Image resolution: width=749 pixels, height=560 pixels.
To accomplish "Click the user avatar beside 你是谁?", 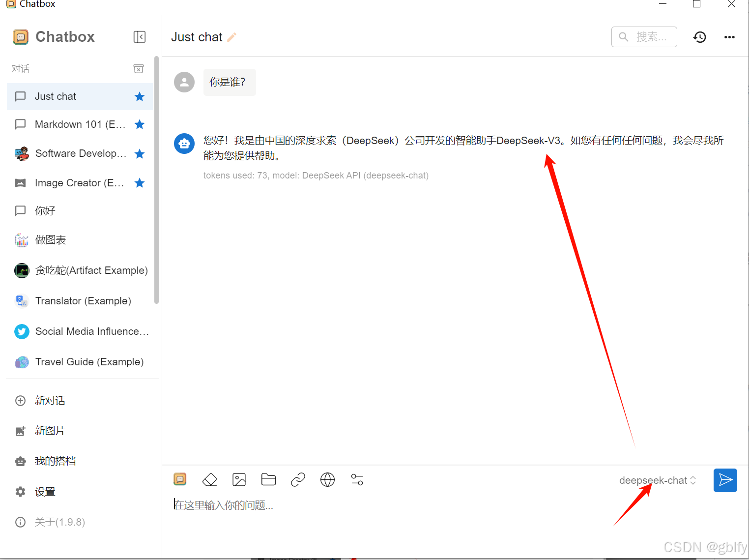I will pyautogui.click(x=184, y=82).
